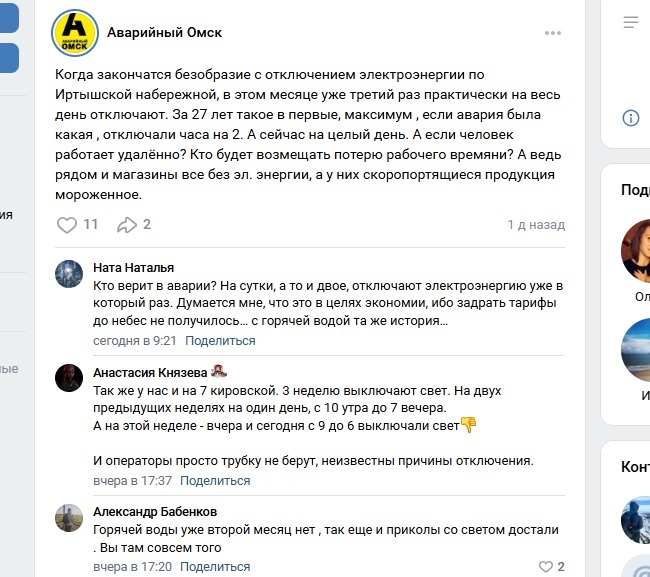
Task: Open Анастасия Князева's profile by name
Action: (x=152, y=372)
